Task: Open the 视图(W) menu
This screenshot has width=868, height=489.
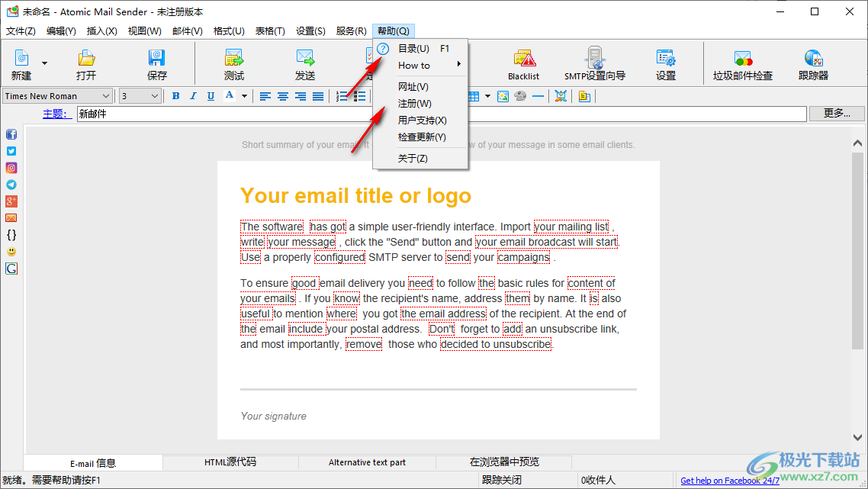Action: pos(144,31)
